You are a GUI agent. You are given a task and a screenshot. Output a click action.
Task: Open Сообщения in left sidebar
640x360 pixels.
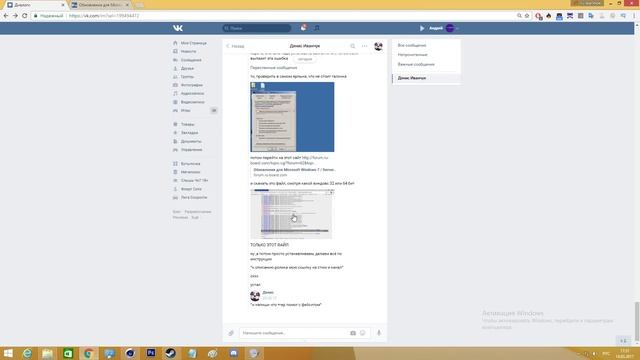tap(191, 60)
